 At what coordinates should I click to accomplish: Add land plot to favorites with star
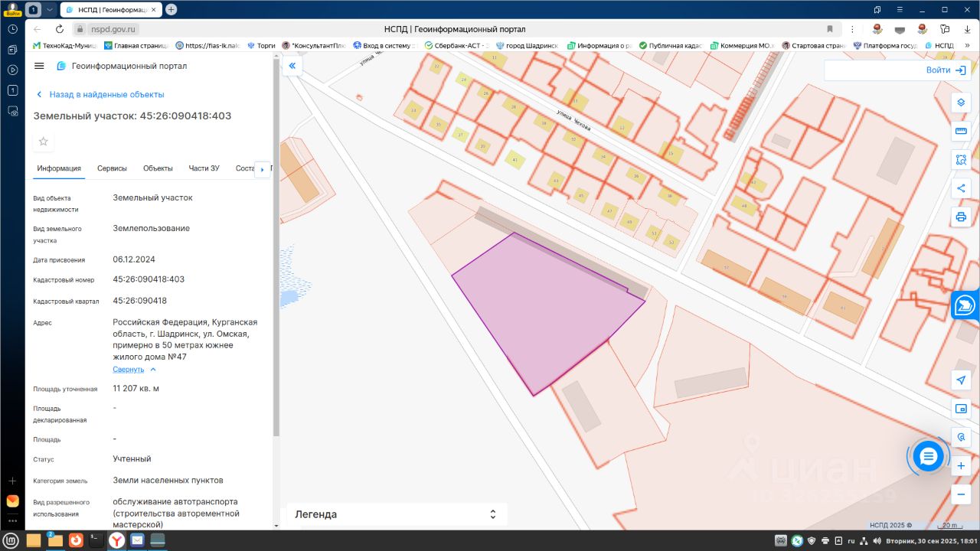click(x=44, y=142)
